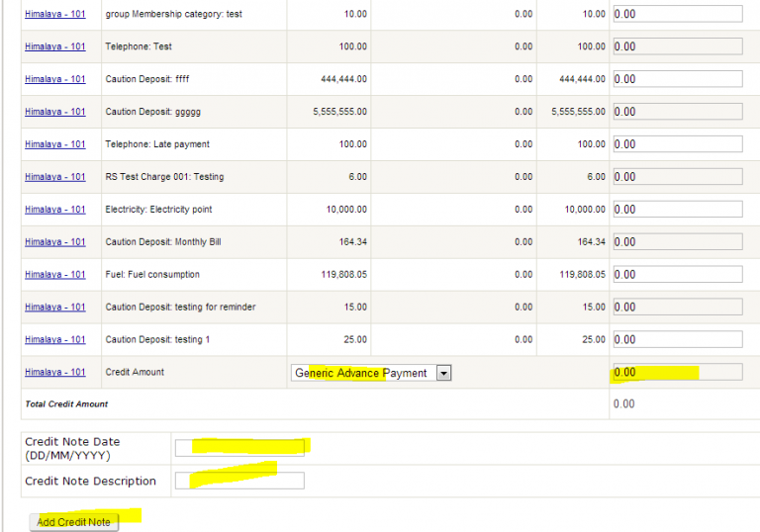Click the Fuel: Fuel consumption description
This screenshot has height=532, width=760.
click(152, 274)
